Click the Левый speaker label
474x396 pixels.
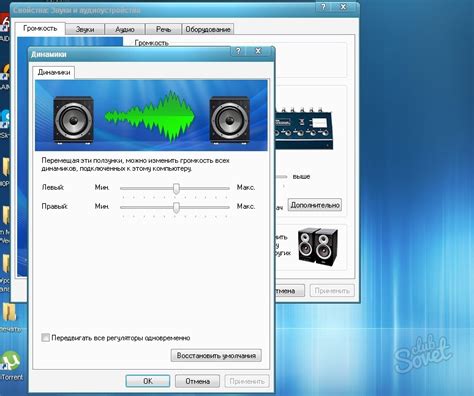[53, 187]
